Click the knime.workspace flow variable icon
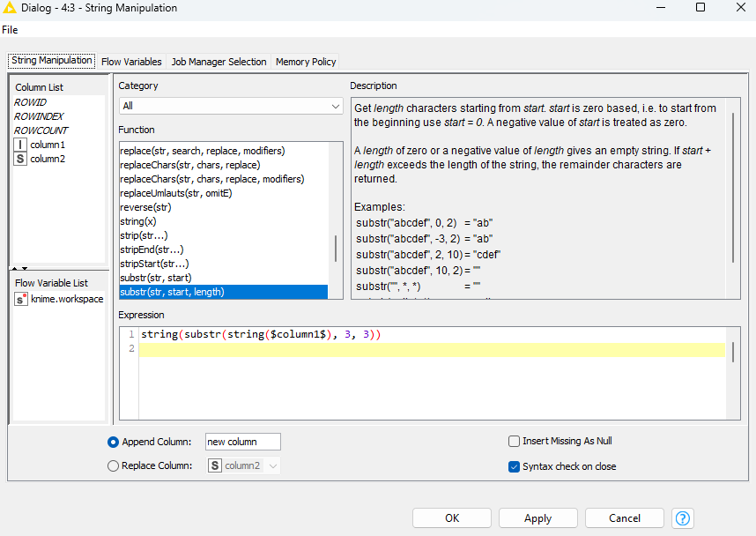The height and width of the screenshot is (536, 756). click(21, 299)
